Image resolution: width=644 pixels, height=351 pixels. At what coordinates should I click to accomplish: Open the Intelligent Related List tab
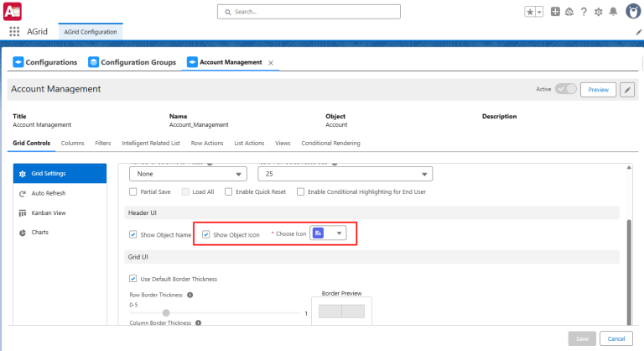[x=151, y=144]
